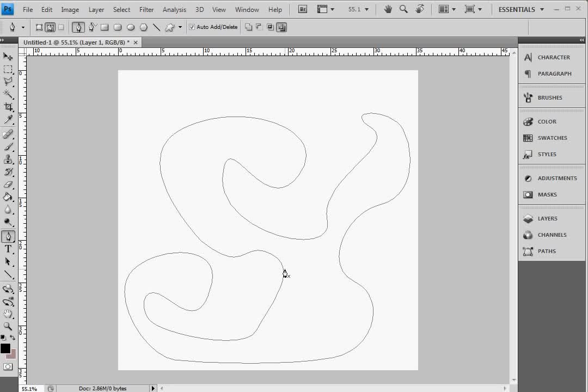Enable Paths mode in options bar
Image resolution: width=588 pixels, height=392 pixels.
[x=50, y=27]
